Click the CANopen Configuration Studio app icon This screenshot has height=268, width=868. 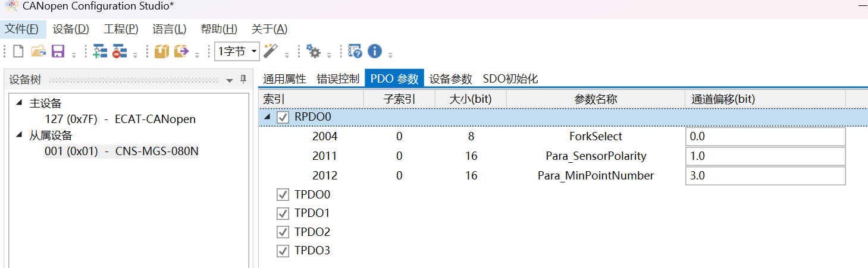coord(11,7)
